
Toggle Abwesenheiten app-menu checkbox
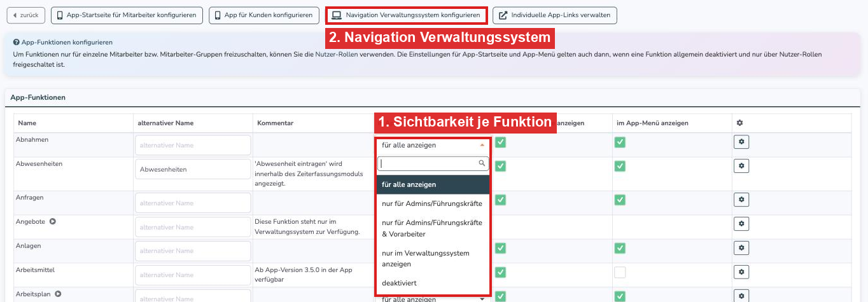pos(620,166)
